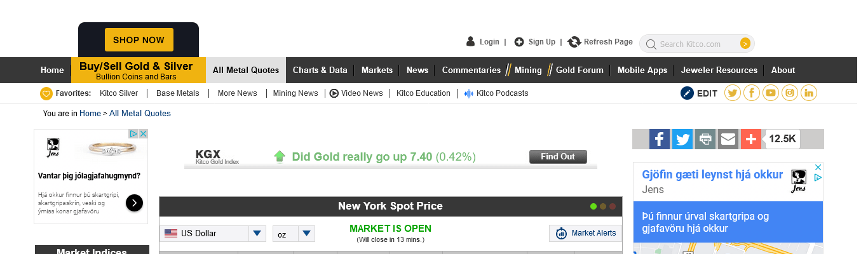The image size is (868, 254).
Task: Open Kitco's LinkedIn page icon
Action: (x=809, y=93)
